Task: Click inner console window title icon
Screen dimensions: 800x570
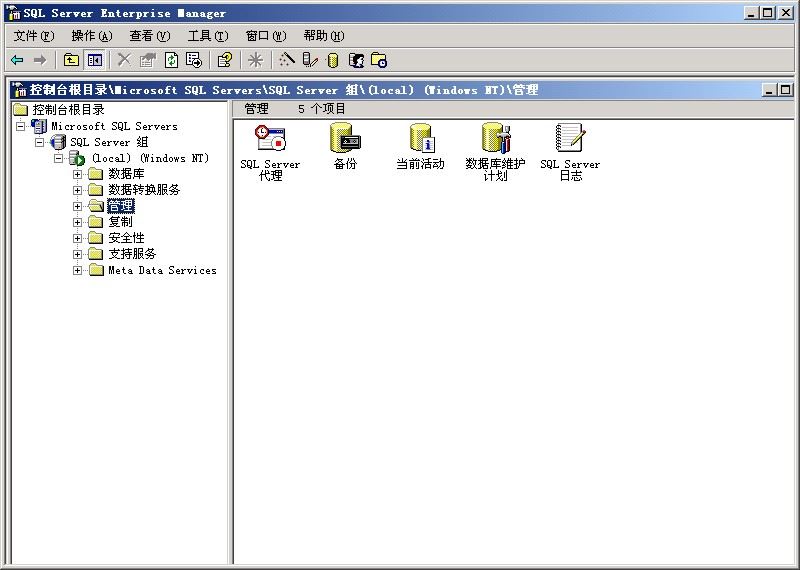Action: [19, 90]
